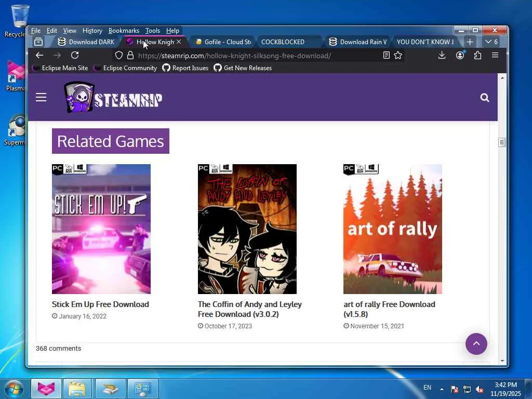This screenshot has height=399, width=532.
Task: Open the browser application menu icon
Action: click(x=495, y=55)
